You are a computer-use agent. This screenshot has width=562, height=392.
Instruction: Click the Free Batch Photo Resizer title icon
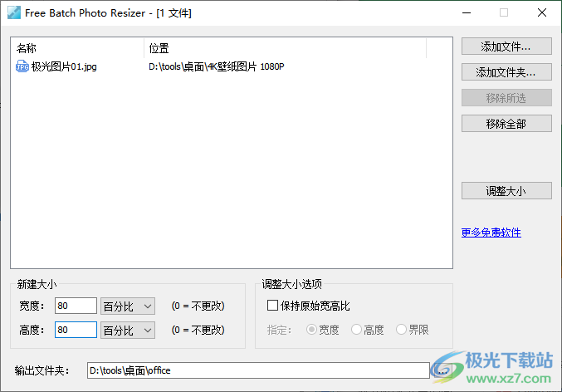click(13, 13)
